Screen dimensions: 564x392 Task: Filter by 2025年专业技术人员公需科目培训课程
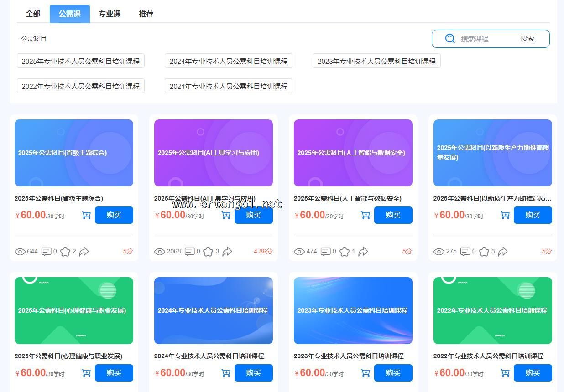tap(81, 61)
